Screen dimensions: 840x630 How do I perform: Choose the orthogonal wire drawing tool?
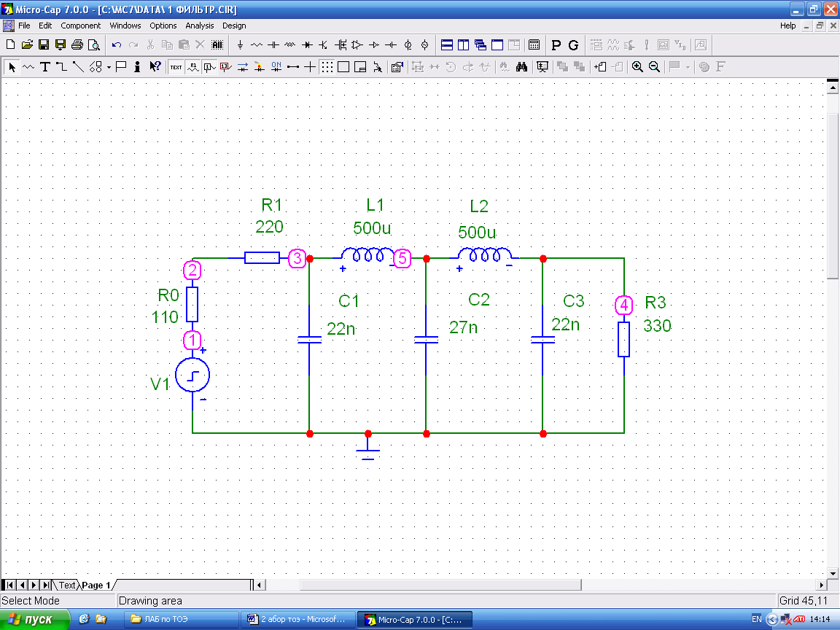[61, 67]
